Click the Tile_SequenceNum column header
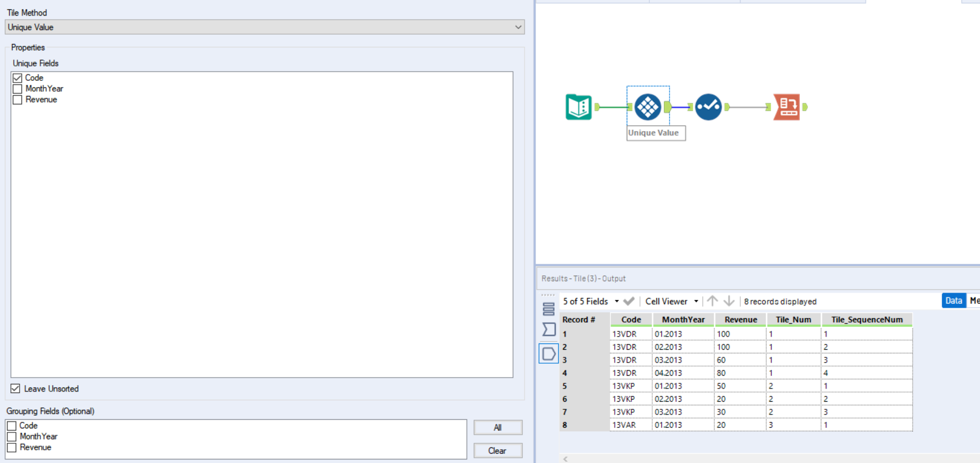This screenshot has height=463, width=980. [x=867, y=320]
